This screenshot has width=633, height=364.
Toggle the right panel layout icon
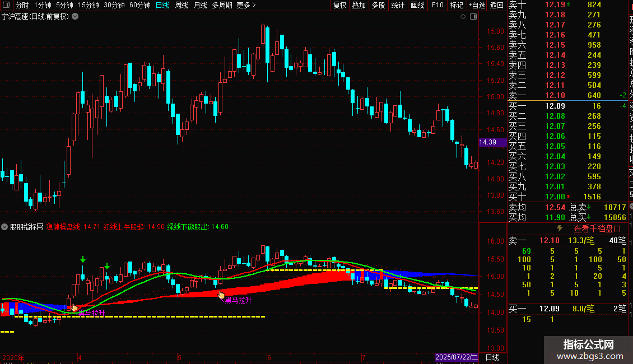pos(473,17)
